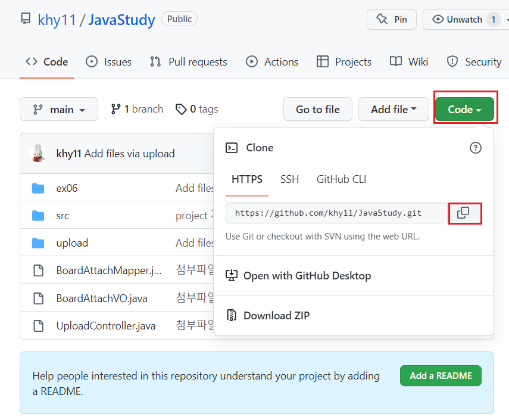Select the HTTPS clone tab
The image size is (509, 420).
click(247, 179)
